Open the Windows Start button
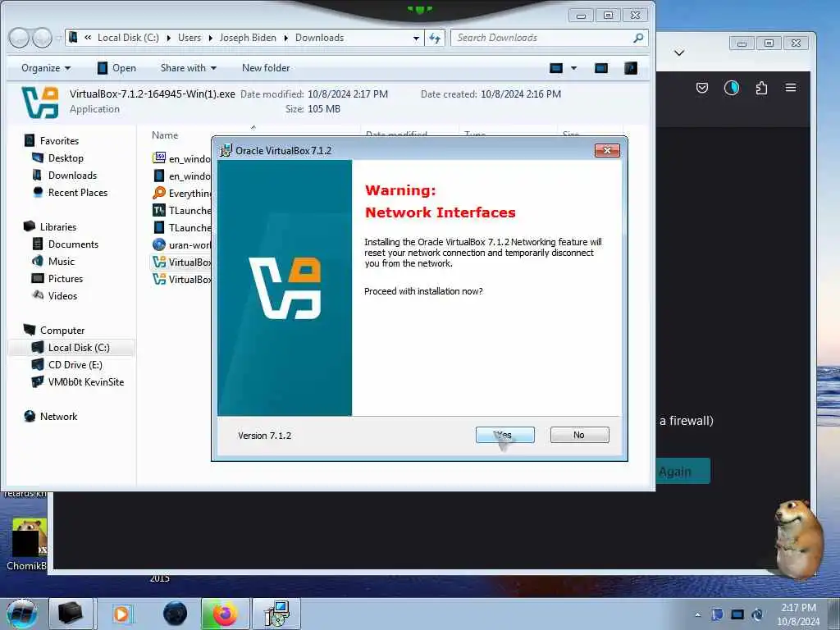 pos(22,614)
